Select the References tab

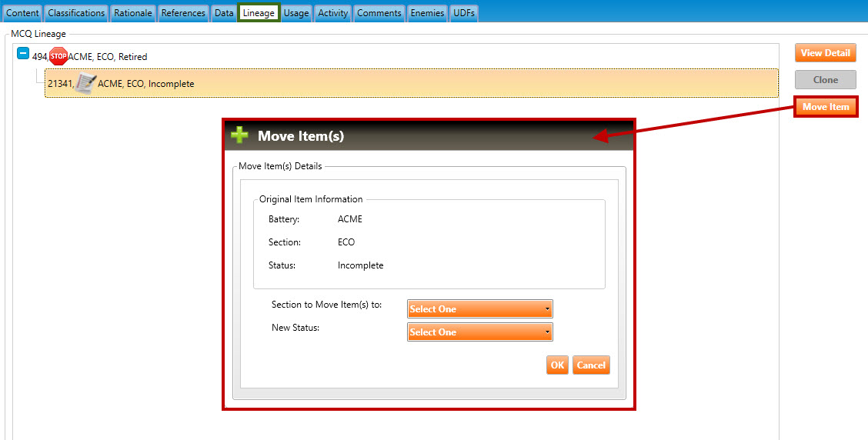tap(183, 13)
